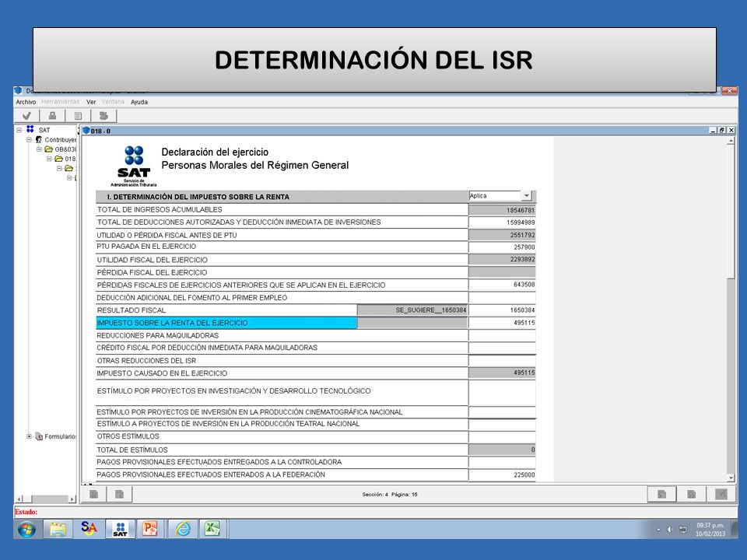Viewport: 747px width, 560px height.
Task: Click Otros Estímulos empty field
Action: tap(502, 436)
